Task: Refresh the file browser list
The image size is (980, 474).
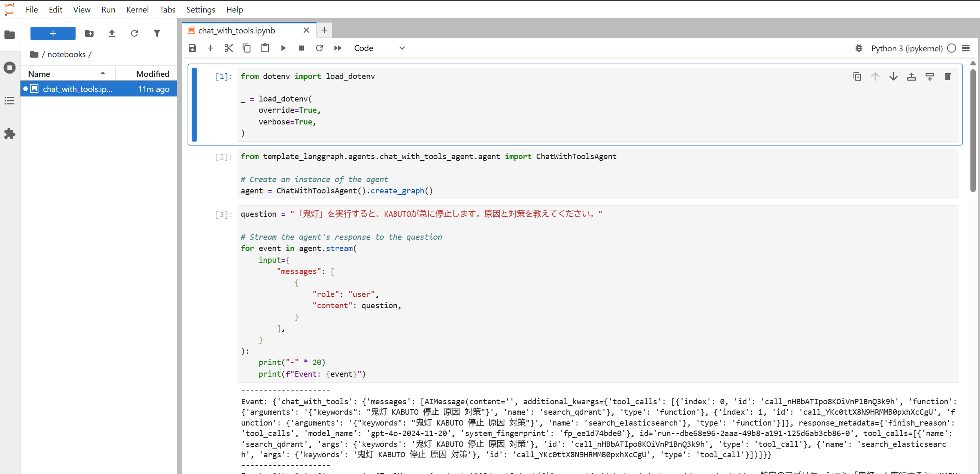Action: coord(134,33)
